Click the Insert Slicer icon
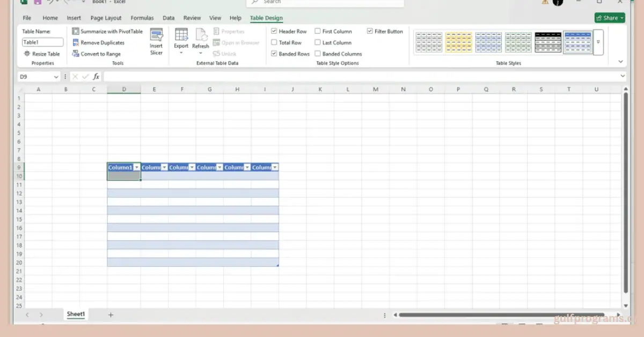 coord(156,36)
